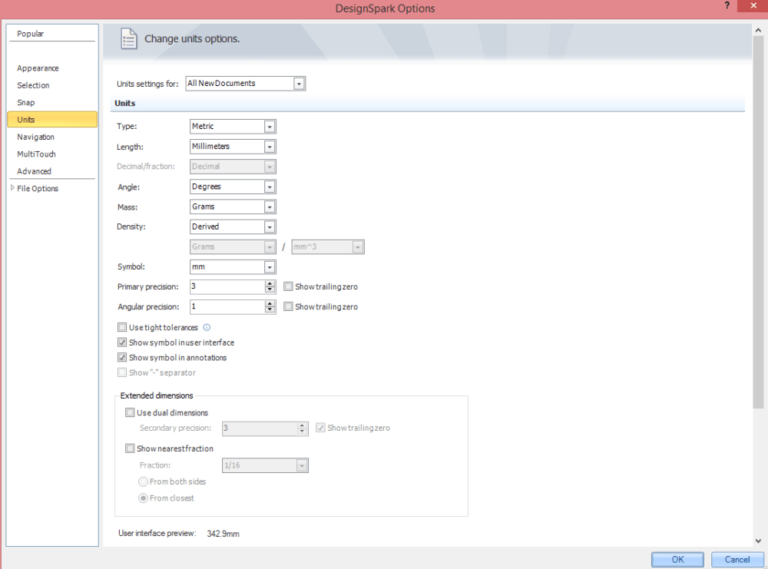This screenshot has height=569, width=768.
Task: Enable Show trailing zero for Angular precision
Action: click(288, 307)
